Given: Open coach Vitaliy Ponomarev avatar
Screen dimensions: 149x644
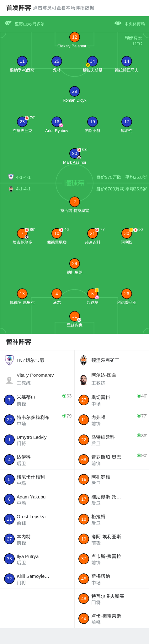Looking at the screenshot, I should point(9,380).
